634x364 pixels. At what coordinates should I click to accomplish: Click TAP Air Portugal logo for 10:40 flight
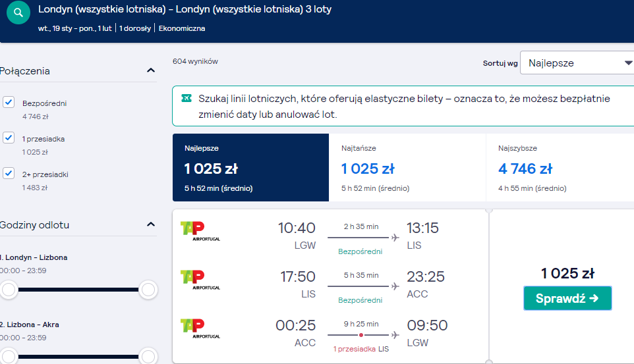pyautogui.click(x=200, y=231)
